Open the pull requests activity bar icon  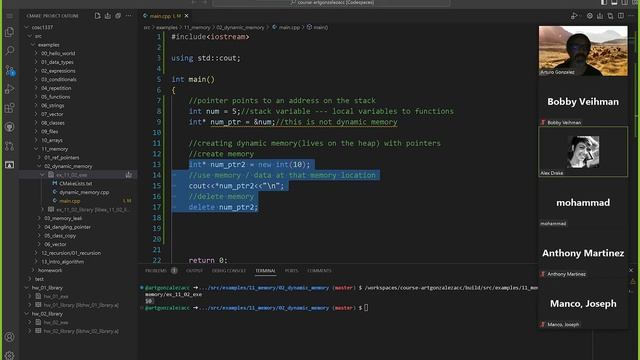9,146
